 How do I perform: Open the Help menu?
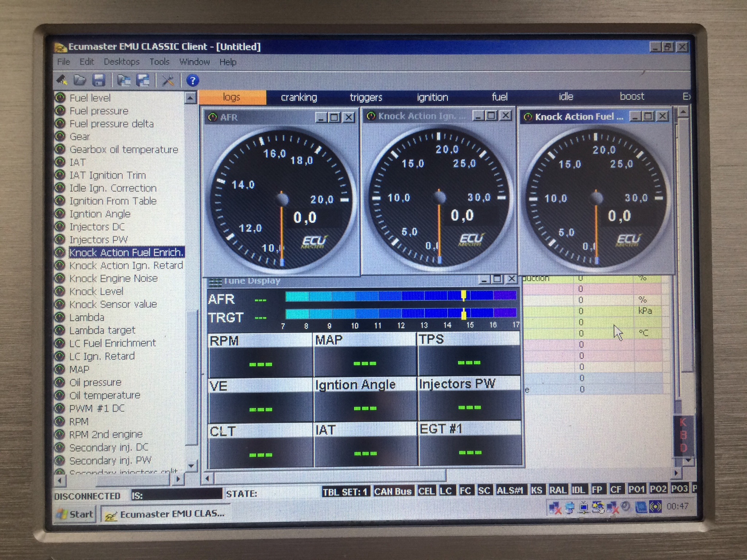(228, 62)
